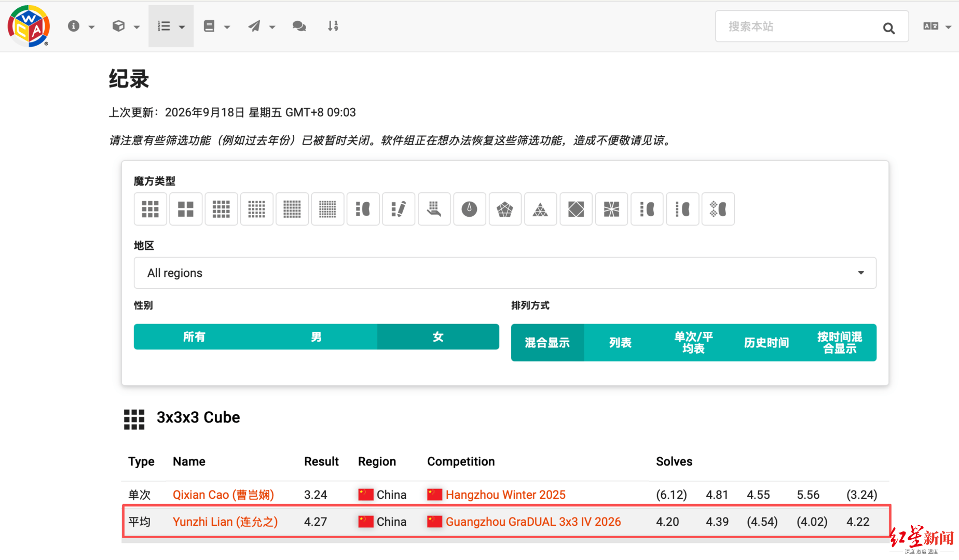Select the 3x3x3 cube event icon
This screenshot has width=959, height=560.
pos(150,209)
